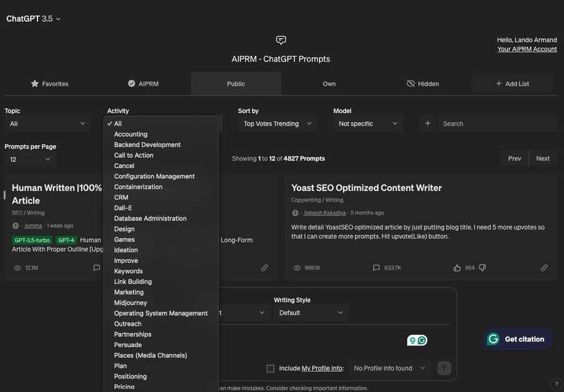This screenshot has height=392, width=564.
Task: Click into the Search prompts field
Action: tap(498, 124)
